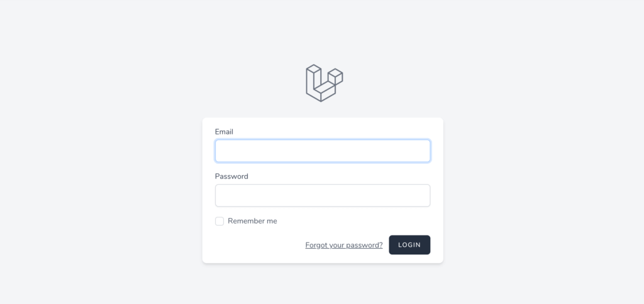Select the highlighted Email text box
This screenshot has width=644, height=304.
click(x=323, y=151)
